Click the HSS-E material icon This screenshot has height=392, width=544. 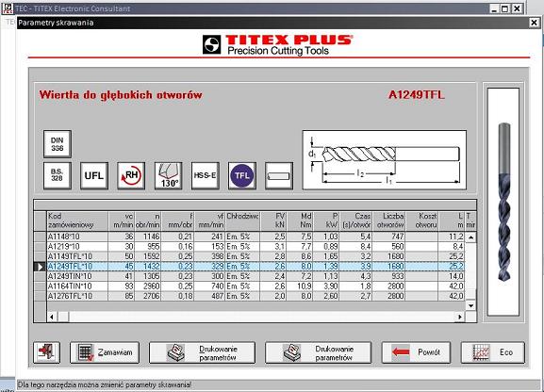point(205,175)
